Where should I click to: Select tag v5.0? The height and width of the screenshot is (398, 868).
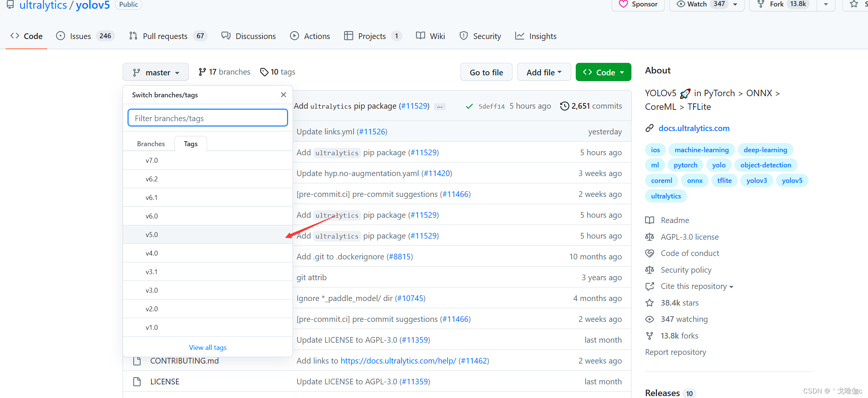pyautogui.click(x=208, y=235)
